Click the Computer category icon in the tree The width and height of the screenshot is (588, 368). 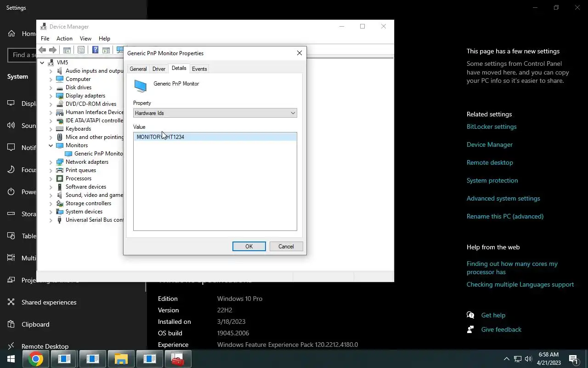[x=60, y=79]
